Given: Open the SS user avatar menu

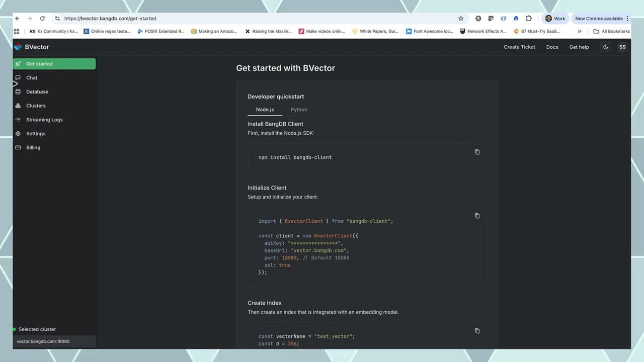Looking at the screenshot, I should [x=622, y=47].
